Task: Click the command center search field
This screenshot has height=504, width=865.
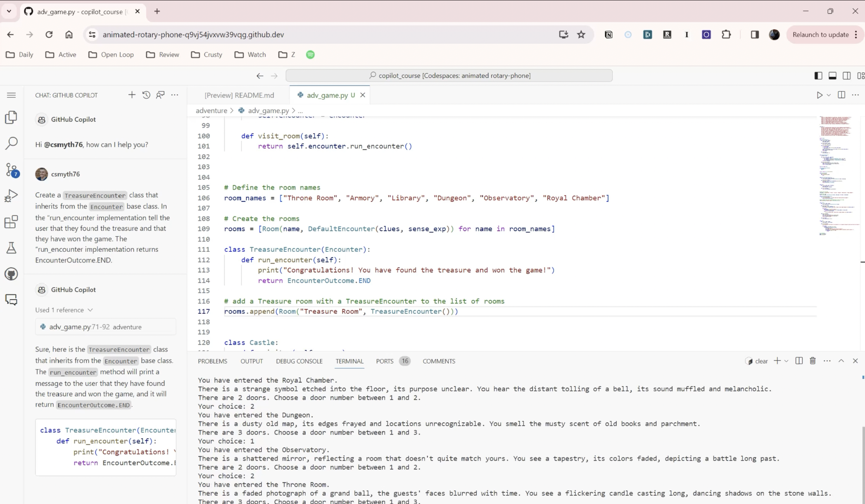Action: coord(449,76)
